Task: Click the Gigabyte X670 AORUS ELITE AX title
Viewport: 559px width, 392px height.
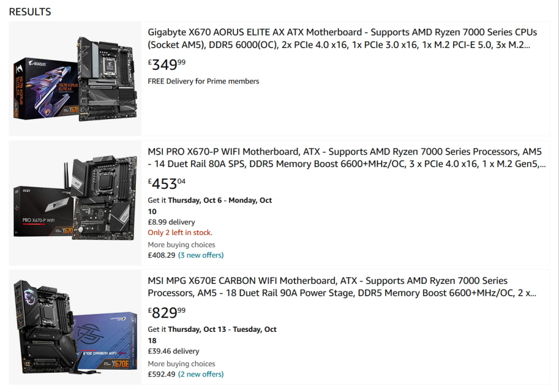Action: [x=342, y=38]
